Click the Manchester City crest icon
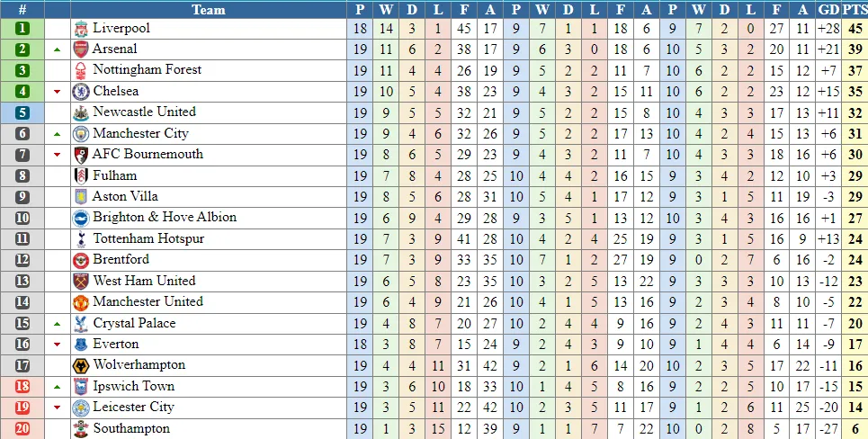This screenshot has width=868, height=439. 80,134
